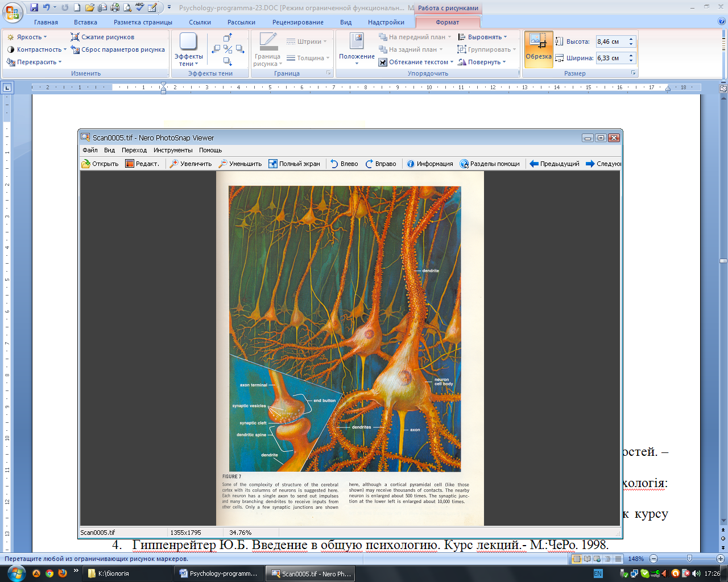728x582 pixels.
Task: Switch to the draft view button
Action: 618,559
